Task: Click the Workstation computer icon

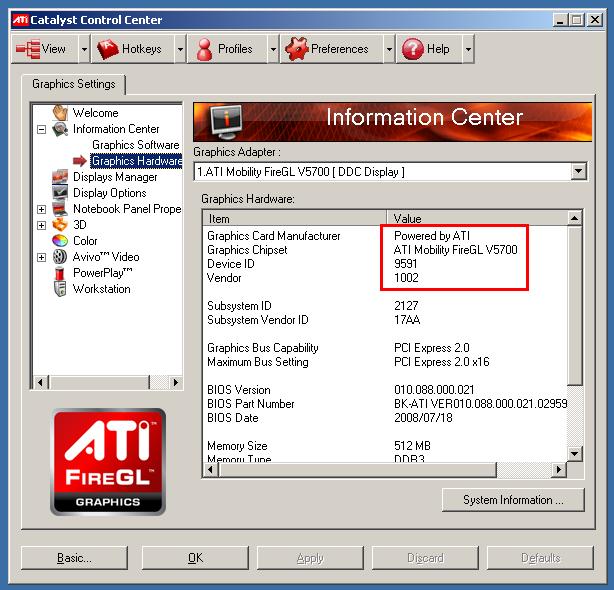Action: click(60, 289)
